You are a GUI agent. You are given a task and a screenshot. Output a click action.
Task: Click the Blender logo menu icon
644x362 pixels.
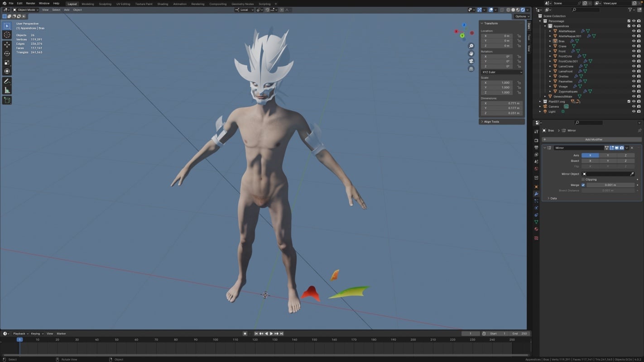tap(4, 3)
